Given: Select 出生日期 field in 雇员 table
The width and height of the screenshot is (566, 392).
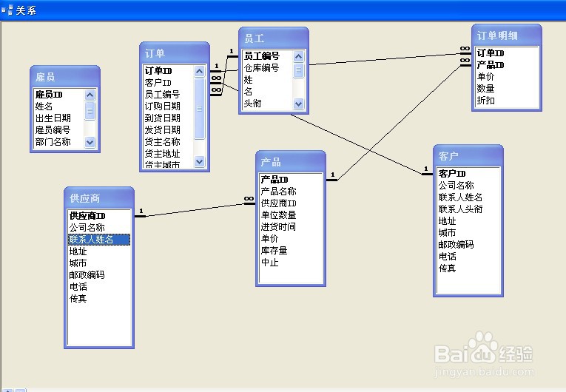Looking at the screenshot, I should coord(59,118).
